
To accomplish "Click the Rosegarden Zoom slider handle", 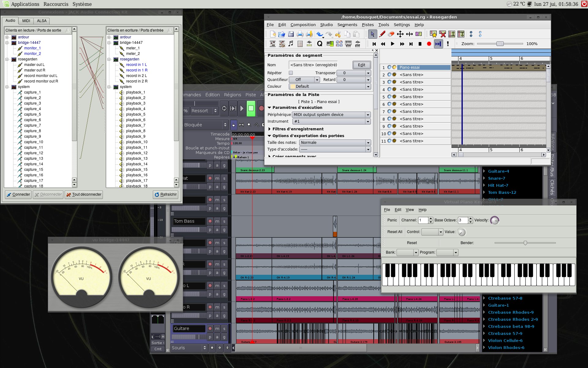I will 500,44.
